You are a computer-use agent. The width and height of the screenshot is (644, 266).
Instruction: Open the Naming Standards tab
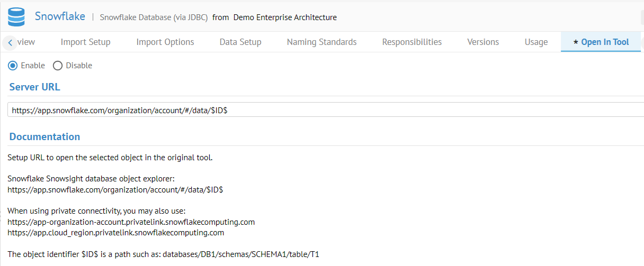[x=321, y=42]
